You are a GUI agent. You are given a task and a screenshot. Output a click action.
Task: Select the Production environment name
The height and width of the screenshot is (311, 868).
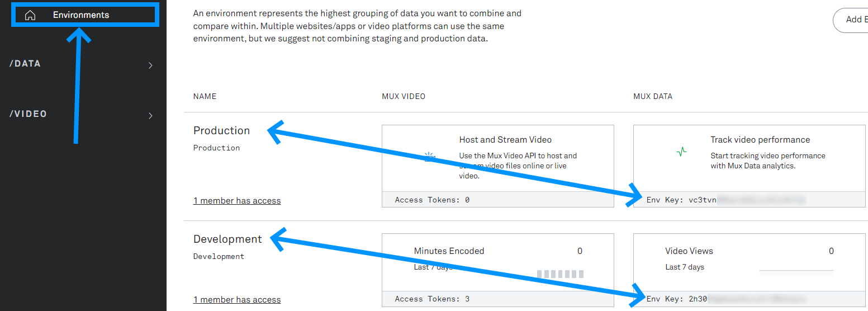(221, 130)
